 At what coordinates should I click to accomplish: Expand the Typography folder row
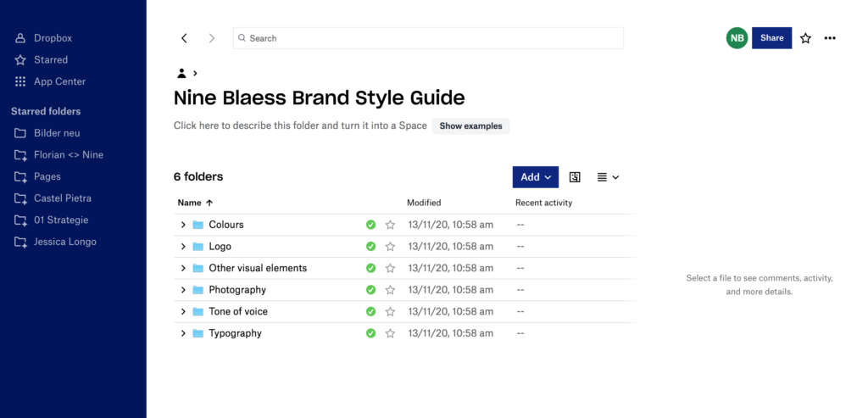[183, 333]
